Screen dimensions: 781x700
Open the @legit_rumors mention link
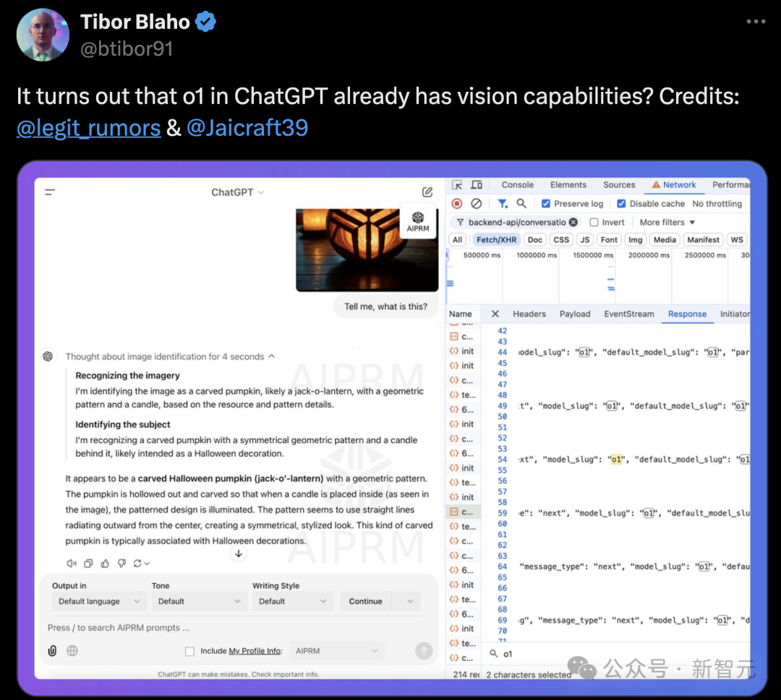[x=89, y=128]
